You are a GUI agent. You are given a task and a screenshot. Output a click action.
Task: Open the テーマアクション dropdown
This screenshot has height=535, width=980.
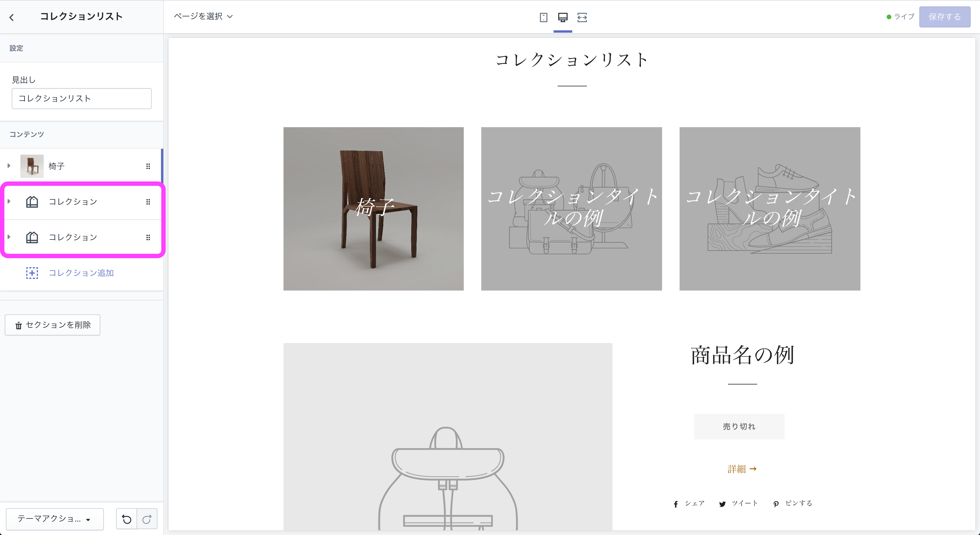click(x=55, y=519)
